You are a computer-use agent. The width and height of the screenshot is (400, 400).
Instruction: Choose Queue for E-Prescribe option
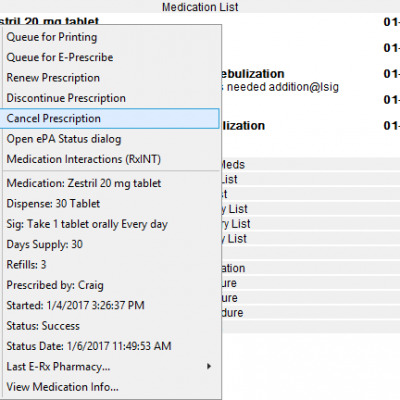(x=110, y=57)
